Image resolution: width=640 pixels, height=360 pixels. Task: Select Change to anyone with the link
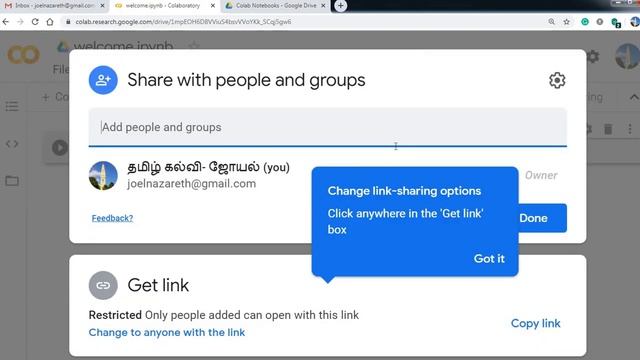tap(167, 333)
